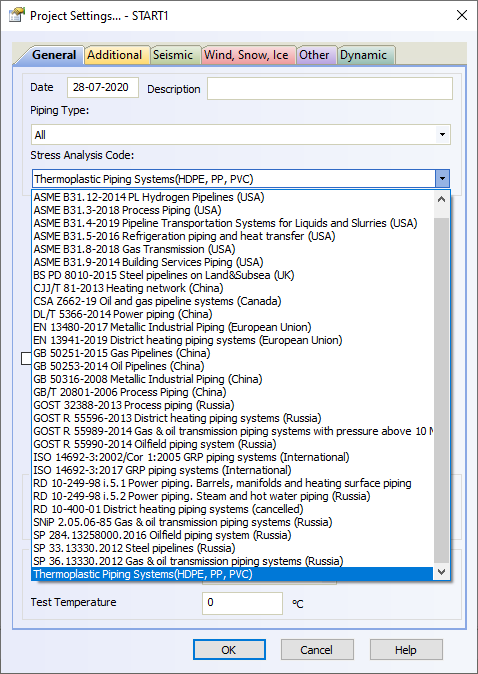This screenshot has width=478, height=674.
Task: Pick CJJ/T 81-2013 Heating network
Action: pyautogui.click(x=232, y=288)
